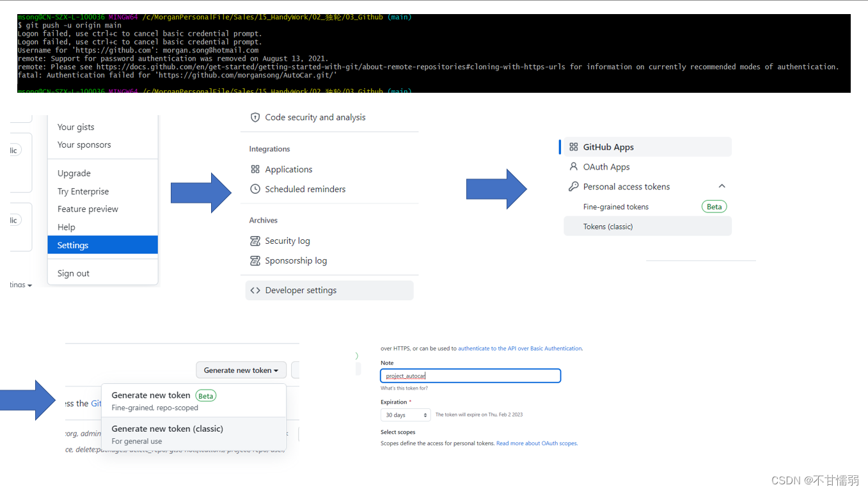
Task: Click the git push -u origin main command line
Action: point(69,25)
